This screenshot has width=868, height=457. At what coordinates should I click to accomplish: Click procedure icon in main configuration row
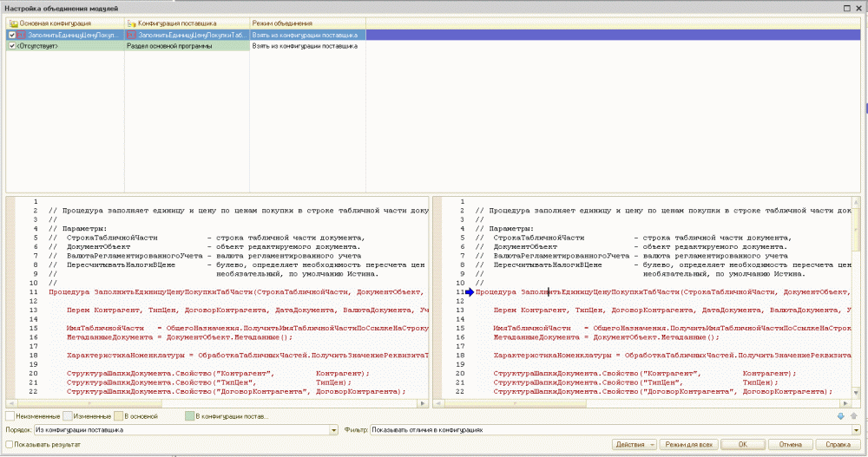[22, 35]
